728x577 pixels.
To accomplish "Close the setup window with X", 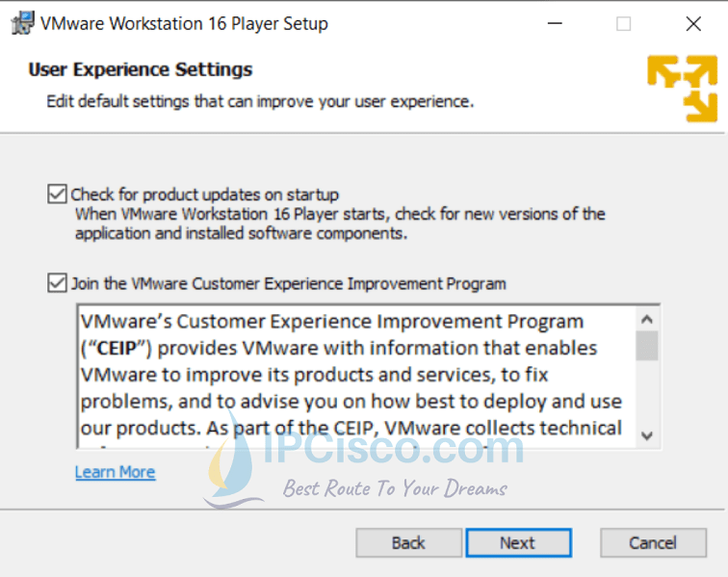I will 693,23.
